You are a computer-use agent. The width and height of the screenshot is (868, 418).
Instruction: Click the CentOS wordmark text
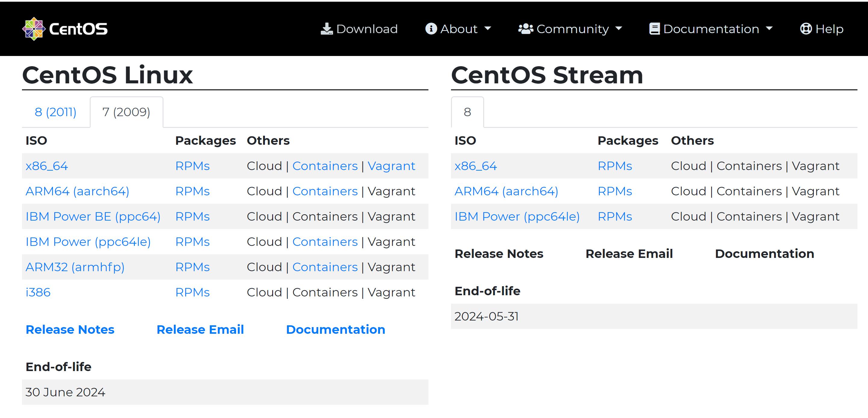[78, 29]
